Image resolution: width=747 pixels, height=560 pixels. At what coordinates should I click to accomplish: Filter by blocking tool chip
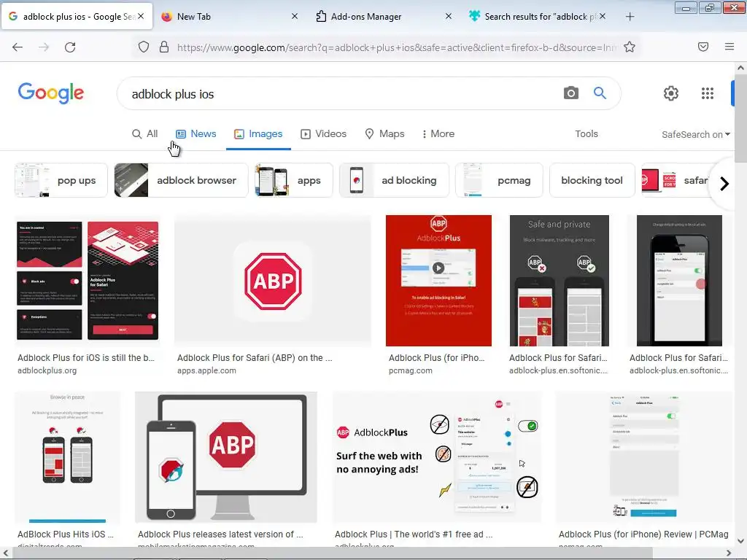(592, 180)
